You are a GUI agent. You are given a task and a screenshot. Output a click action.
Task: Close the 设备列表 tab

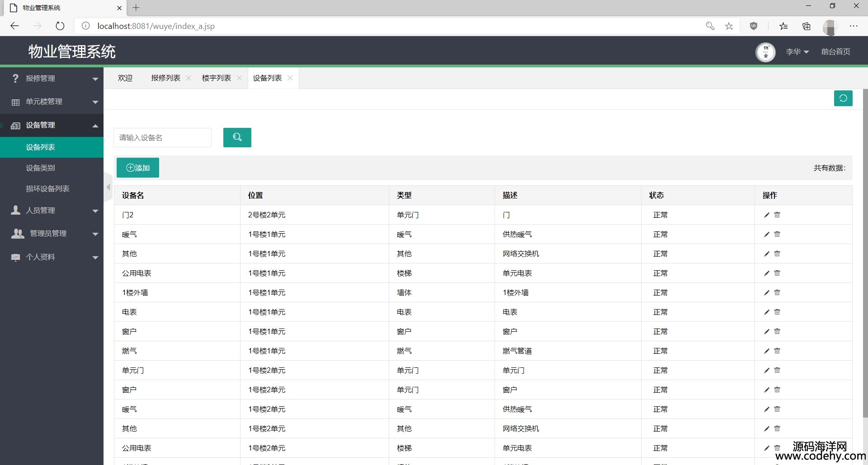tap(290, 78)
